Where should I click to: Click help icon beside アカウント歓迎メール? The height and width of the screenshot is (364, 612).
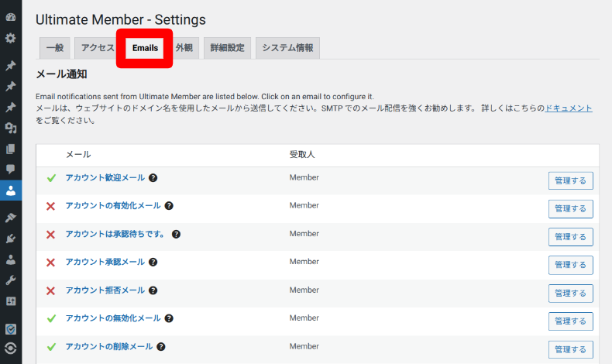153,178
